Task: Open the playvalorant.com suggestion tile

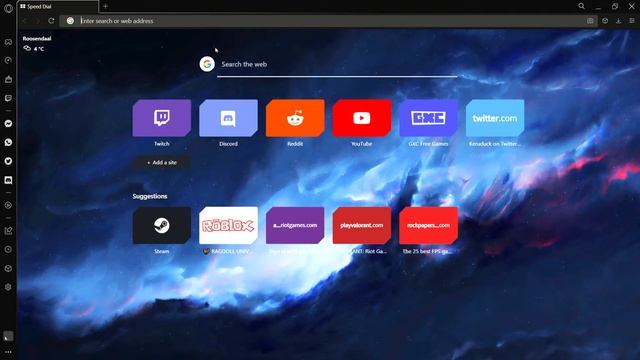Action: (x=362, y=225)
